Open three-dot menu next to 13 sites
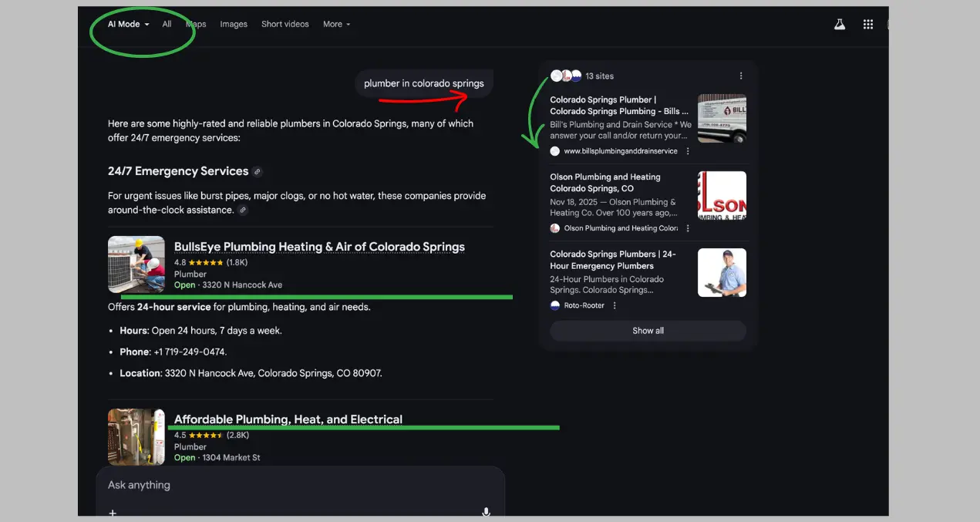The width and height of the screenshot is (980, 522). pos(741,76)
